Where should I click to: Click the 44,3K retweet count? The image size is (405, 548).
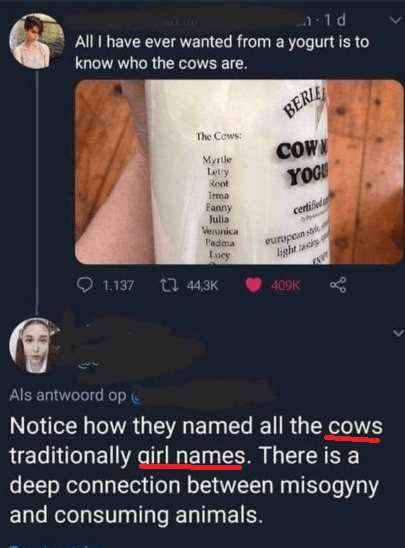point(203,286)
